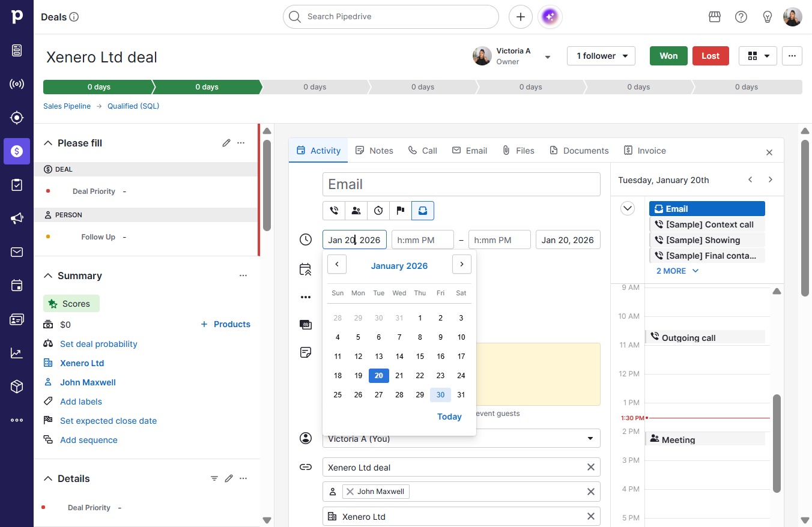Open the layout view switcher dropdown
812x527 pixels.
tap(758, 56)
